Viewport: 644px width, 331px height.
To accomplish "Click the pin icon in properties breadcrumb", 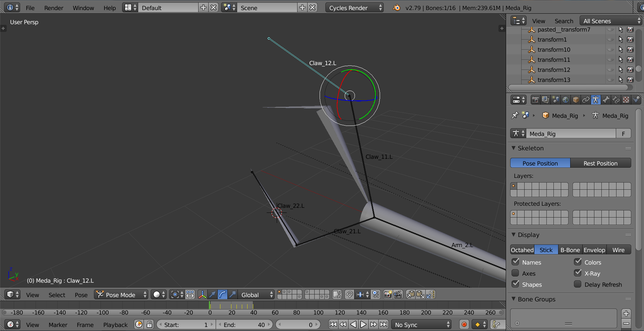I will coord(515,115).
